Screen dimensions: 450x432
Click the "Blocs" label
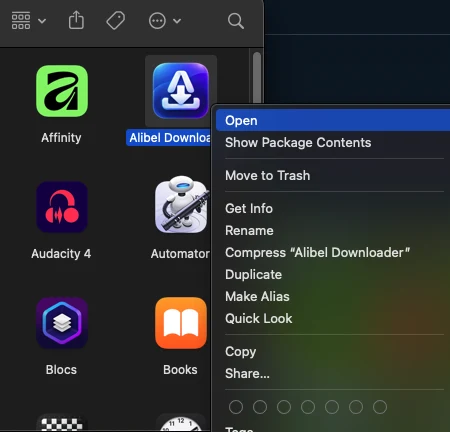pos(61,370)
